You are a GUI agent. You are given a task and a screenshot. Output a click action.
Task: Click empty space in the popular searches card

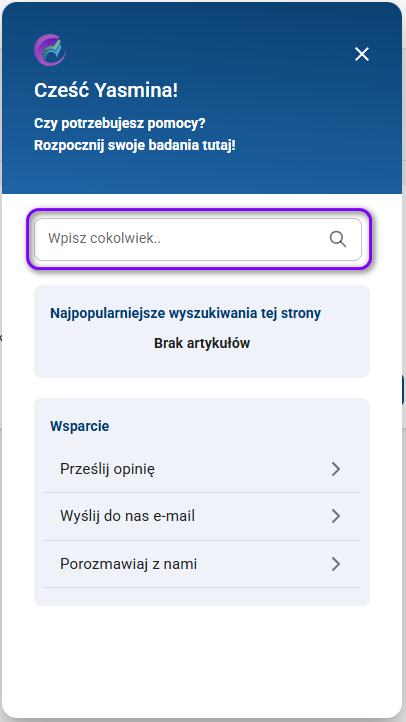pyautogui.click(x=202, y=366)
